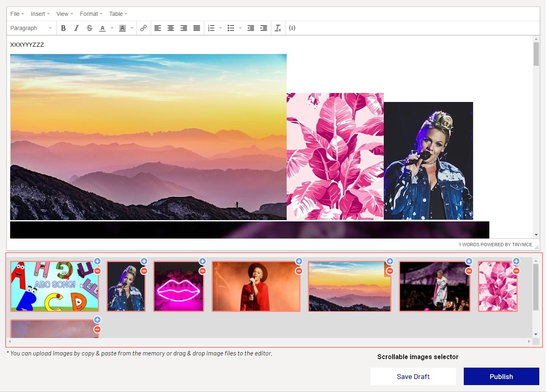547x392 pixels.
Task: Center align the paragraph
Action: click(x=171, y=28)
